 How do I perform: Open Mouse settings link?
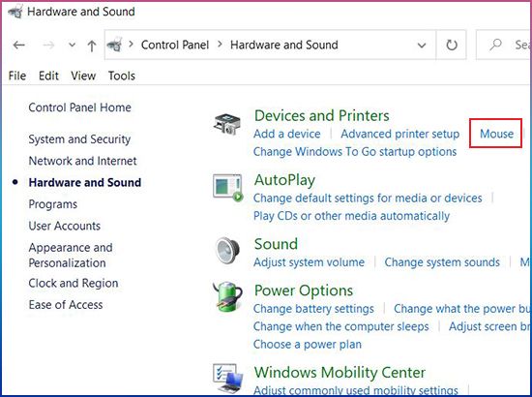(x=497, y=134)
